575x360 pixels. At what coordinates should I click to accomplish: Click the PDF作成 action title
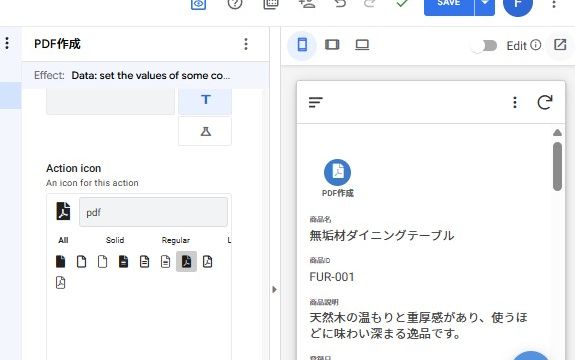tap(57, 44)
